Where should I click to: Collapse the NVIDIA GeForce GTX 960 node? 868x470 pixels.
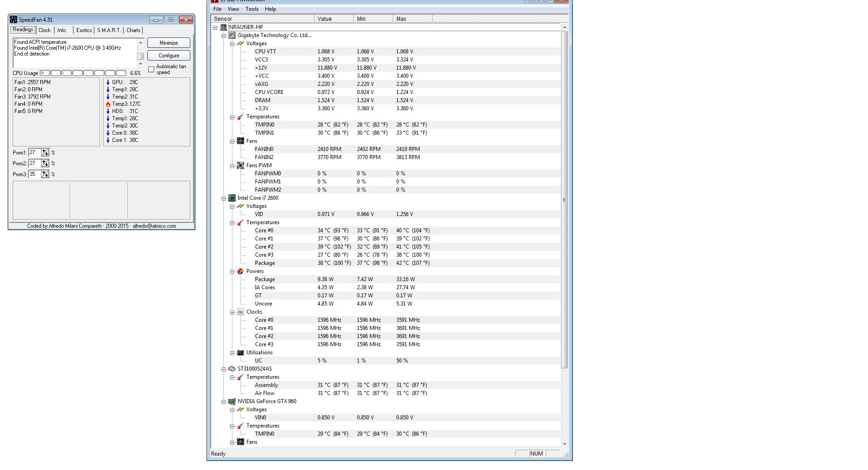pos(223,402)
